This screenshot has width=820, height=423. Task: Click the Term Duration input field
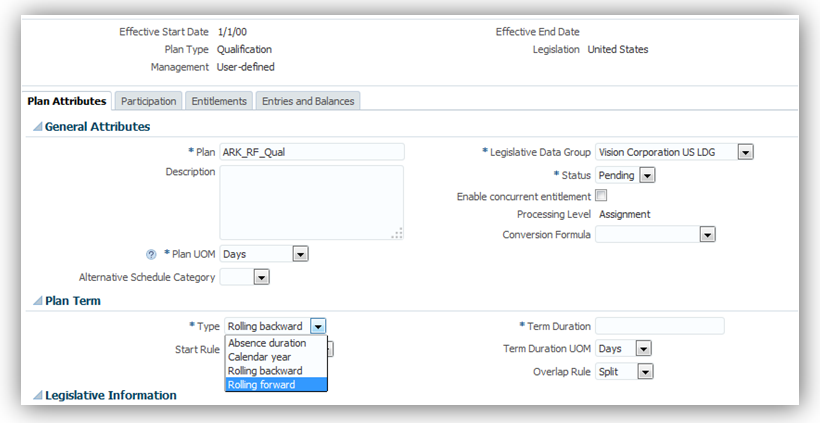(659, 326)
